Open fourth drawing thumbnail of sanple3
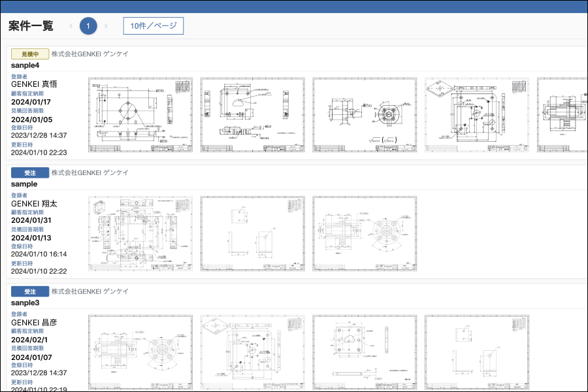Image resolution: width=588 pixels, height=392 pixels. tap(477, 353)
